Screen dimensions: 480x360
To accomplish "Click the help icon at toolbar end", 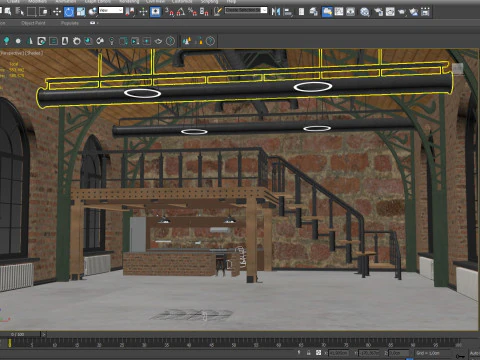I will click(210, 41).
